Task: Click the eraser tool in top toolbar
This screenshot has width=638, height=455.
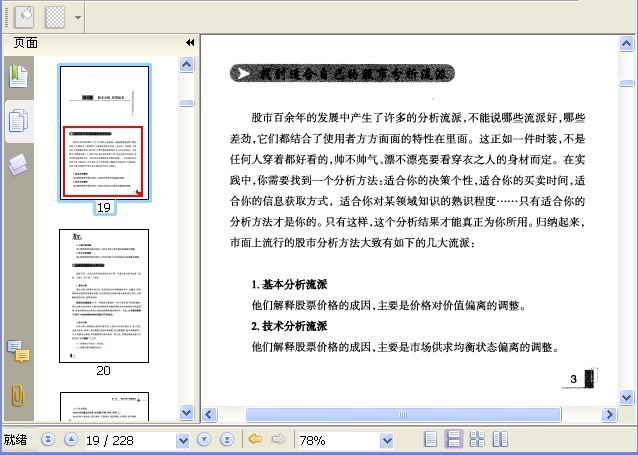Action: [25, 16]
